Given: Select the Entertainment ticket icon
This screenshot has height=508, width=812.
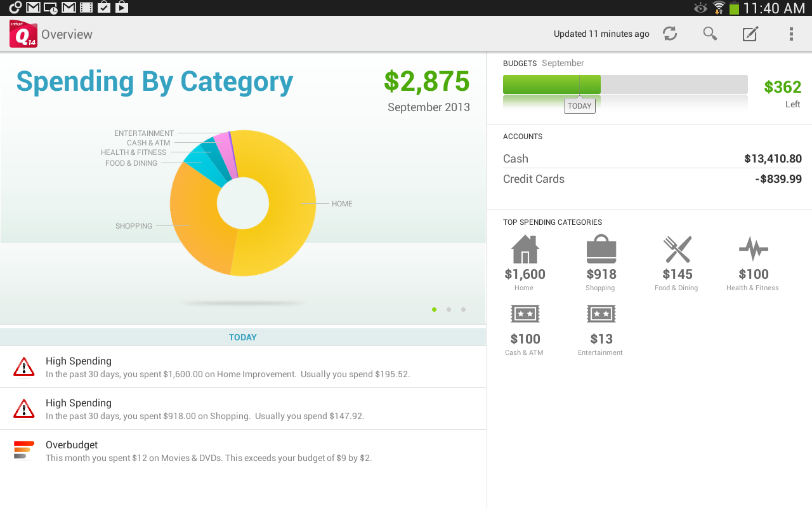Looking at the screenshot, I should (601, 313).
